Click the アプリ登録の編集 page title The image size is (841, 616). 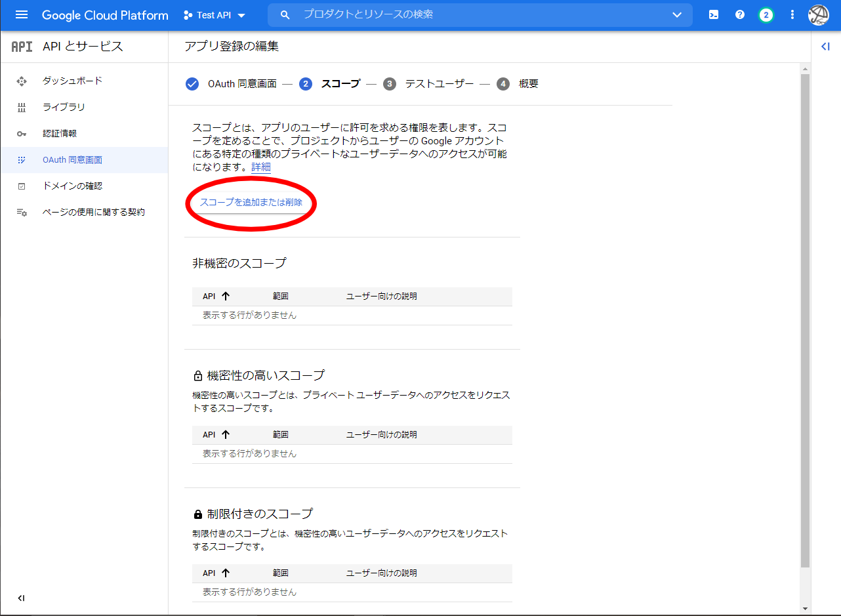click(232, 46)
